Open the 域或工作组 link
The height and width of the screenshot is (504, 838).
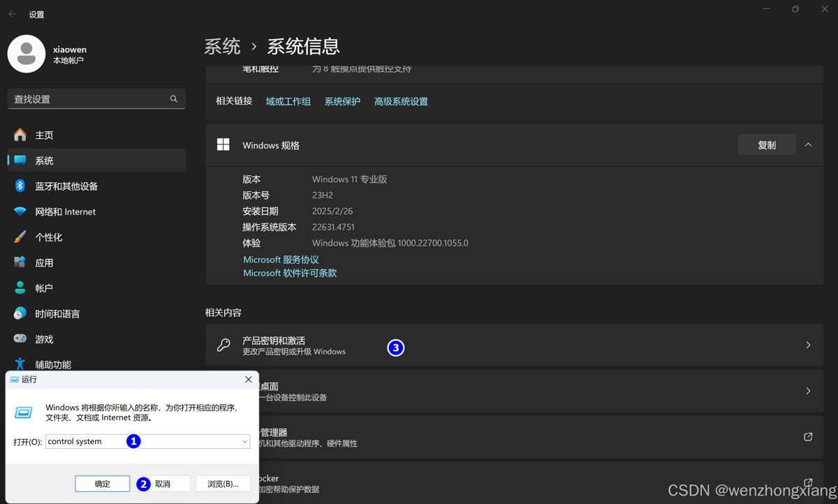[288, 101]
